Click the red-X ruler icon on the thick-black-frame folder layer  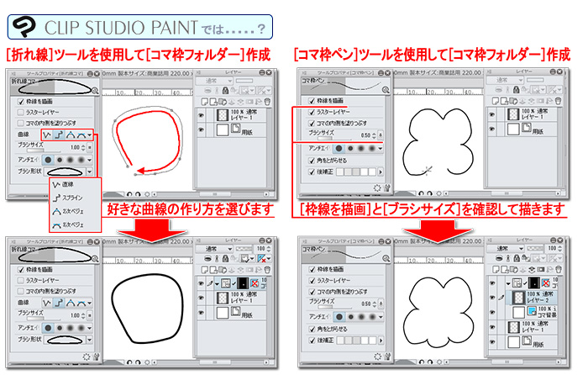[x=255, y=283]
